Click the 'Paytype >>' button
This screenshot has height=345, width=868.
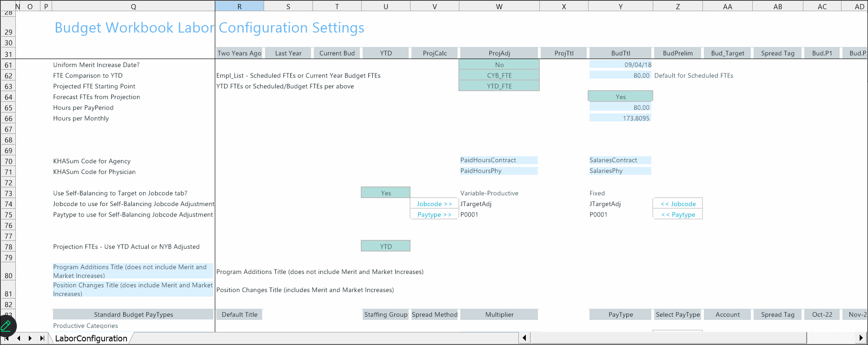(434, 214)
